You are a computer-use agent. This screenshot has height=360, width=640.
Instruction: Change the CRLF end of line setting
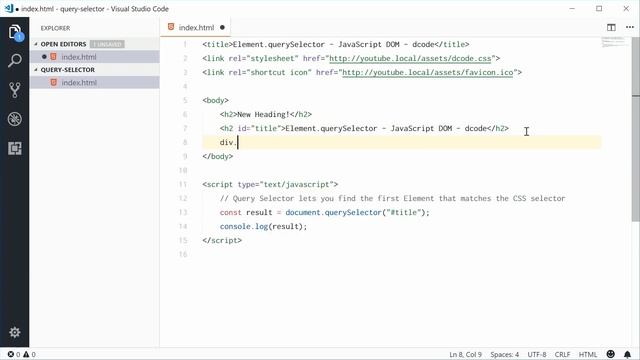click(562, 354)
